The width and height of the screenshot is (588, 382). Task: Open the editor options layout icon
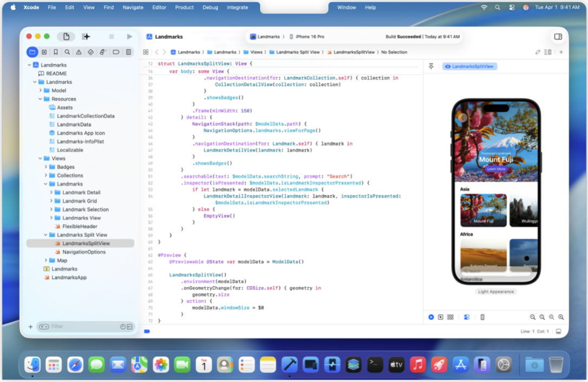tap(548, 52)
